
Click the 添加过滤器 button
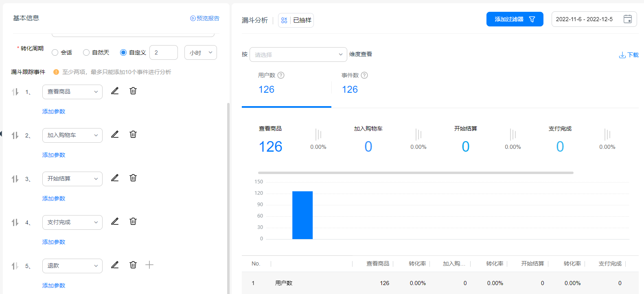[515, 19]
